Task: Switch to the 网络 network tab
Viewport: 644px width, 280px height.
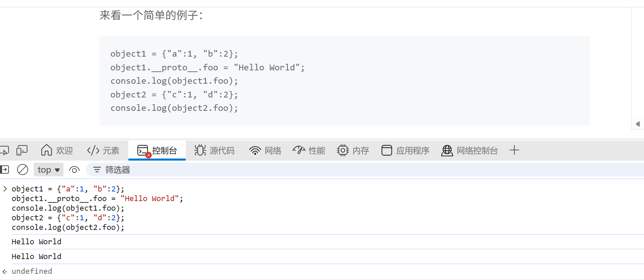Action: 265,150
